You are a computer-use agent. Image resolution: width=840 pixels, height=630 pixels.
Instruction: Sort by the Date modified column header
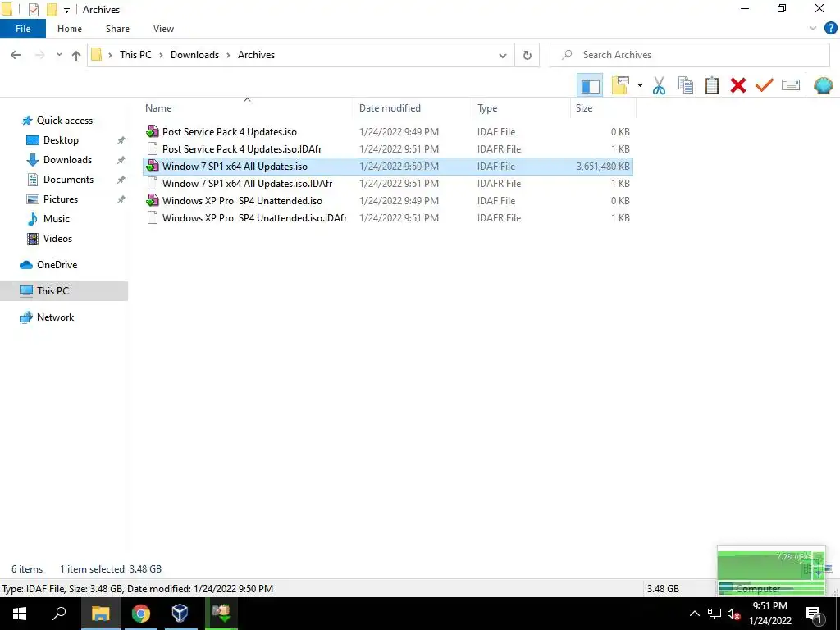413,107
